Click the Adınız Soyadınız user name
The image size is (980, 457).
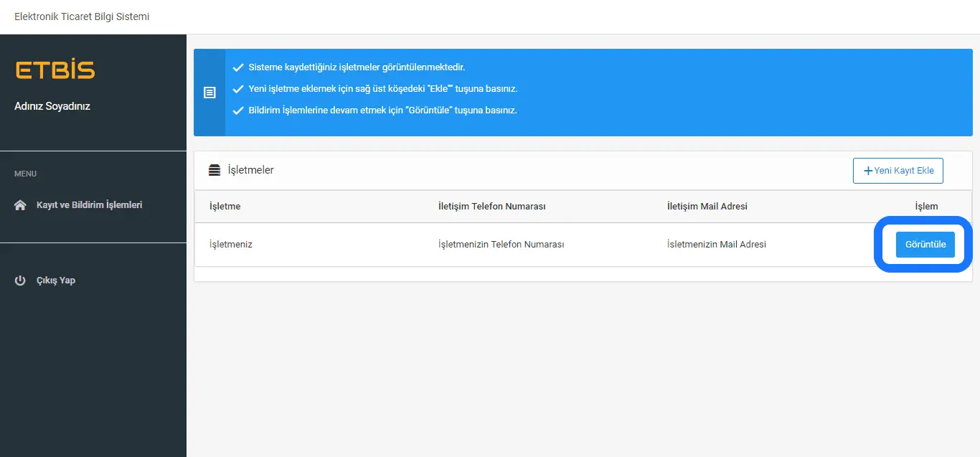(52, 106)
